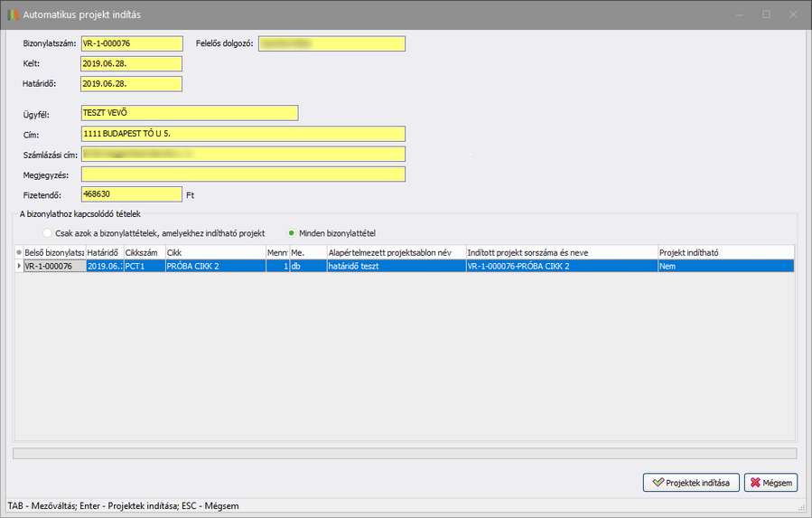
Task: Click the grid corner selector dot icon
Action: [x=19, y=253]
